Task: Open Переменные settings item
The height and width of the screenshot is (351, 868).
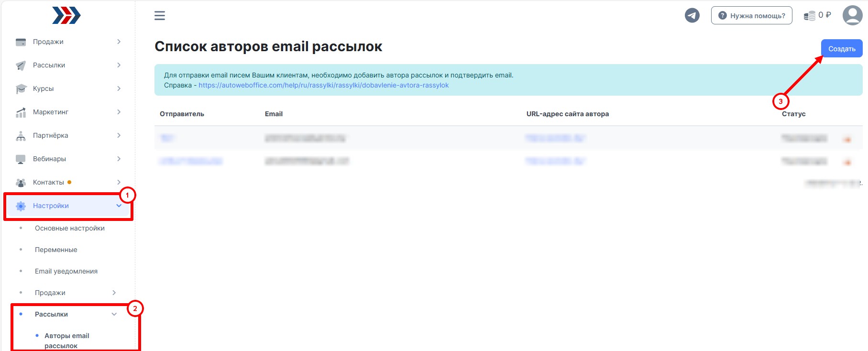Action: point(56,250)
